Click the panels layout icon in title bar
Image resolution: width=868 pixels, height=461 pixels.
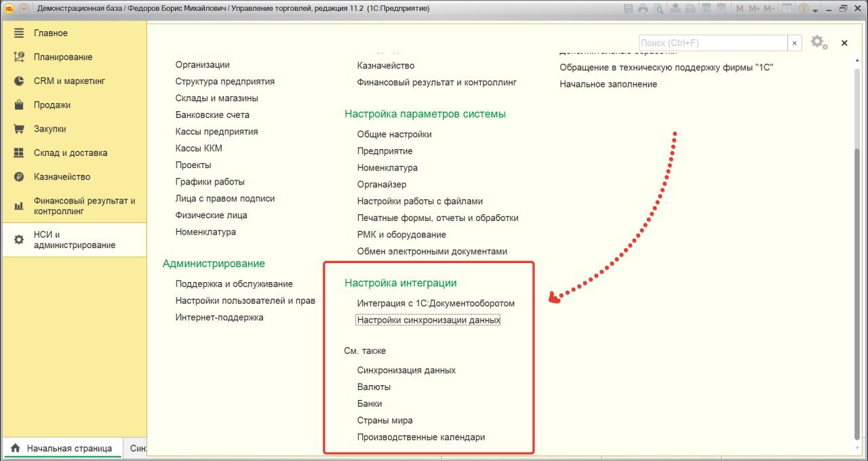[787, 9]
